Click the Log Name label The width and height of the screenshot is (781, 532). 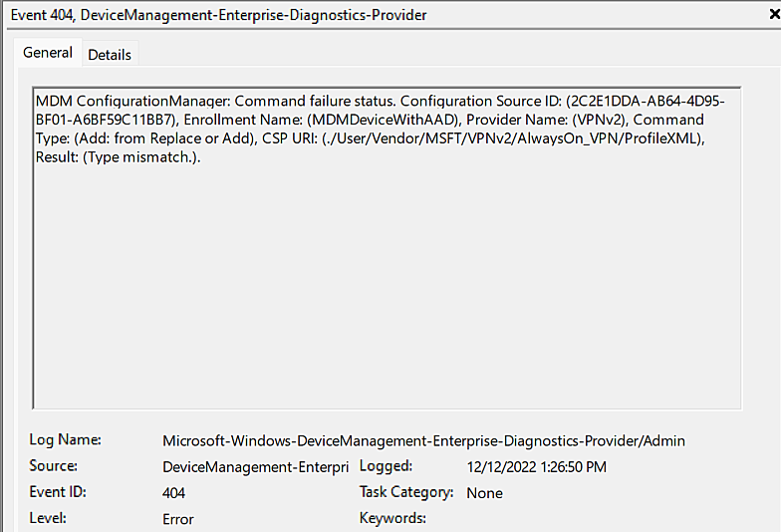[x=68, y=440]
